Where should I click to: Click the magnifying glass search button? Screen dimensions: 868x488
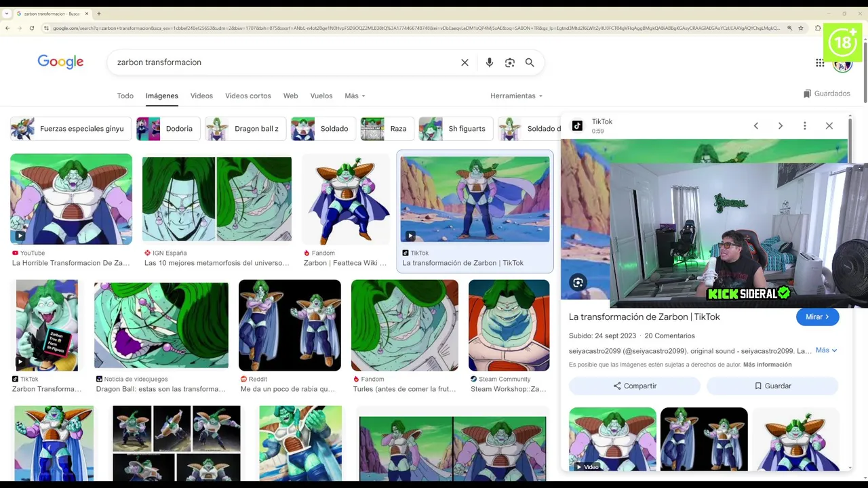(x=530, y=62)
